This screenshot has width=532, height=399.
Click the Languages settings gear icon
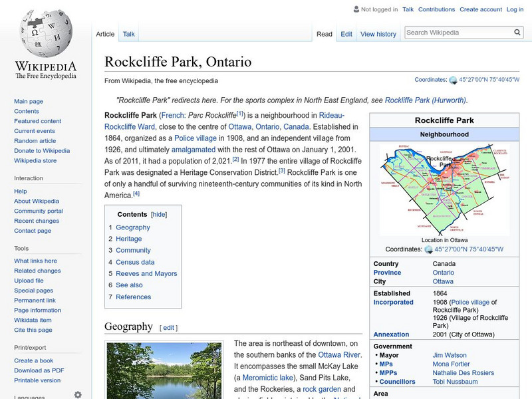tap(78, 394)
